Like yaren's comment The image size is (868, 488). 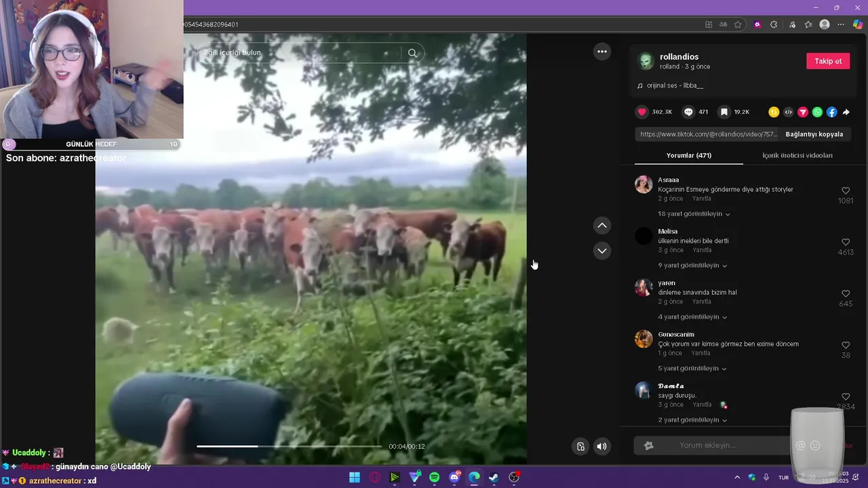click(x=846, y=294)
